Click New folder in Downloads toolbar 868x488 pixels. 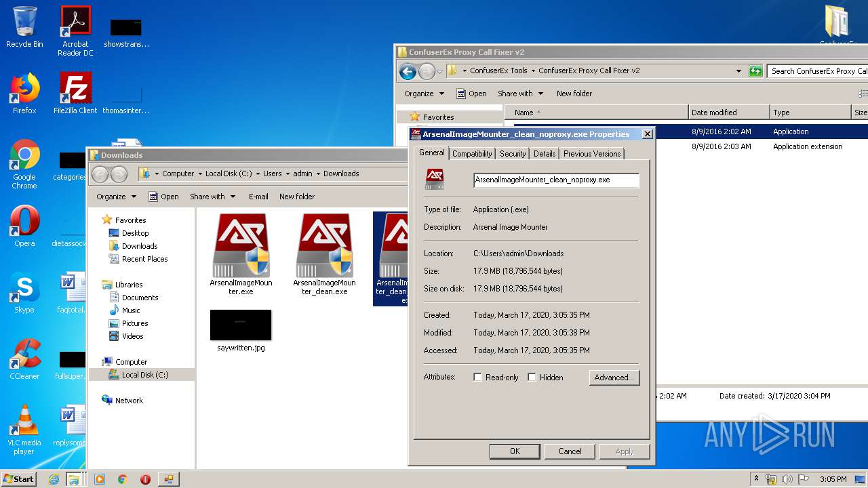point(297,197)
